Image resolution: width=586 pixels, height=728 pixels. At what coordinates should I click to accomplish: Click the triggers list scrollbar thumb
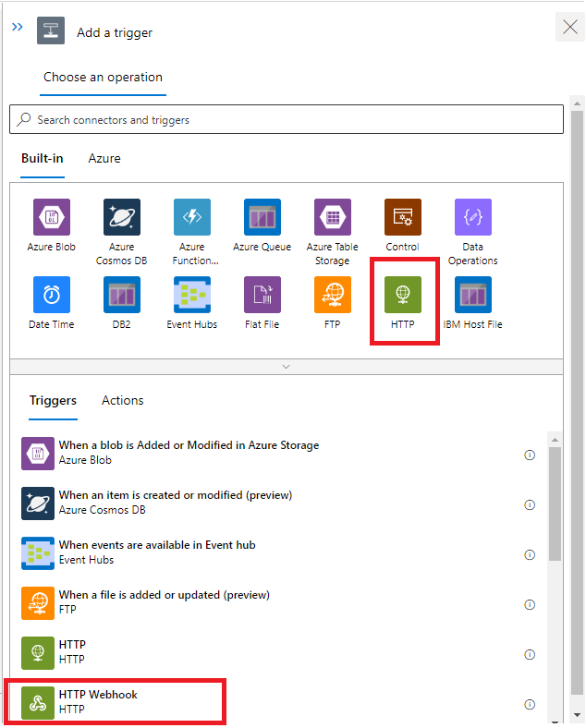tap(555, 504)
